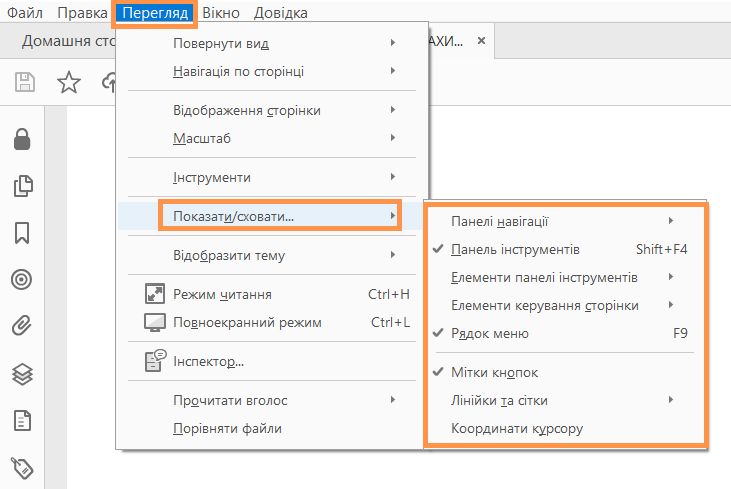Click the target destinations sidebar icon
This screenshot has height=489, width=731.
[22, 279]
